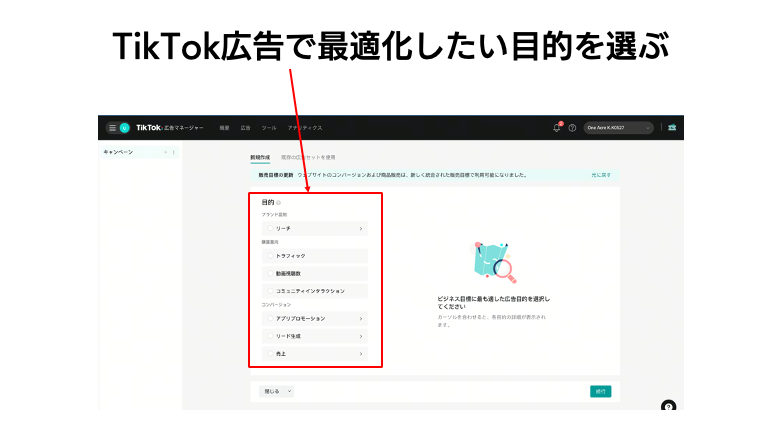Open the more options dots beside キャンペーン

[174, 152]
